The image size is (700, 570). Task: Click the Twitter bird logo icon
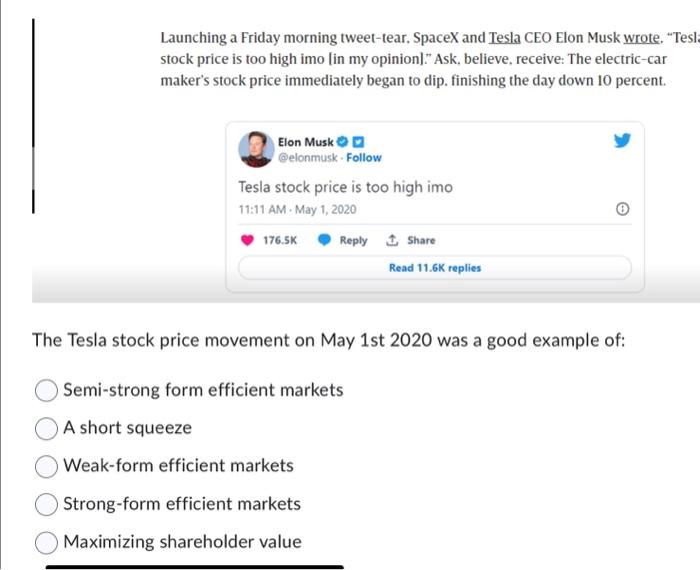pos(622,140)
